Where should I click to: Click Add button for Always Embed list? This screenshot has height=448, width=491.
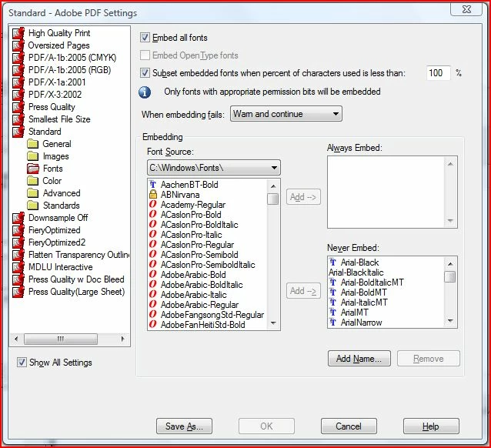coord(303,197)
